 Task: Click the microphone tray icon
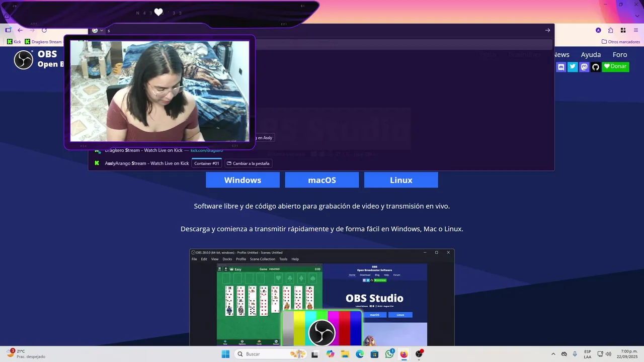[x=575, y=354]
